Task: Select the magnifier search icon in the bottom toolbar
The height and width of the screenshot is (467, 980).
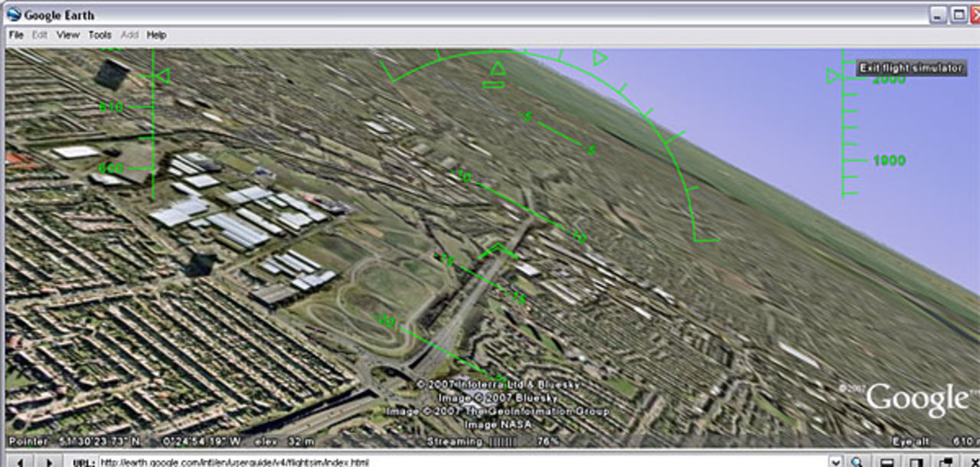Action: tap(855, 461)
